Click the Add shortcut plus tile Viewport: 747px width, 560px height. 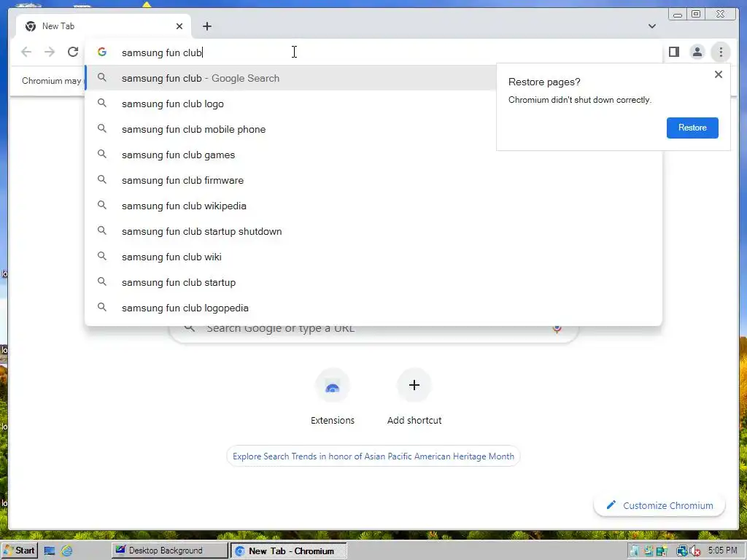pos(414,397)
